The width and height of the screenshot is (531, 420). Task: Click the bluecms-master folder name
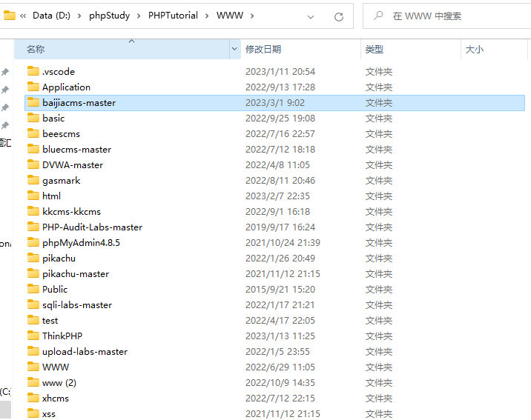tap(76, 150)
